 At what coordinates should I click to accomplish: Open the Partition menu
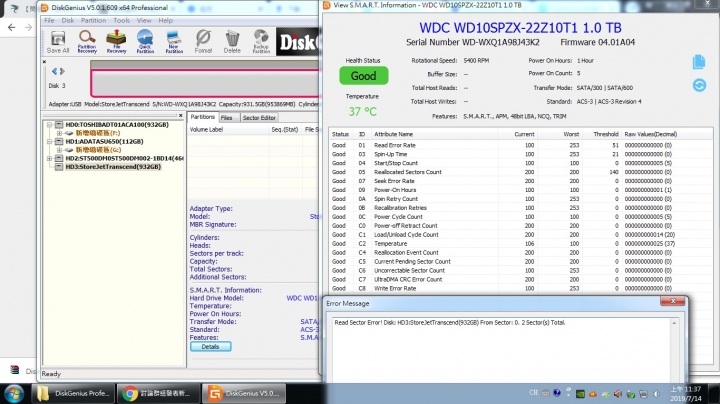[x=94, y=21]
